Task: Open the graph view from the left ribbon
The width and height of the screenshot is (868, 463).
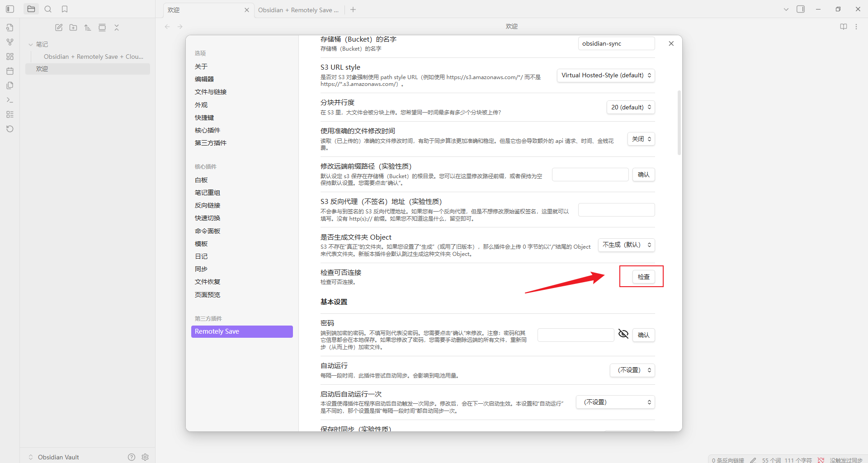Action: (9, 42)
